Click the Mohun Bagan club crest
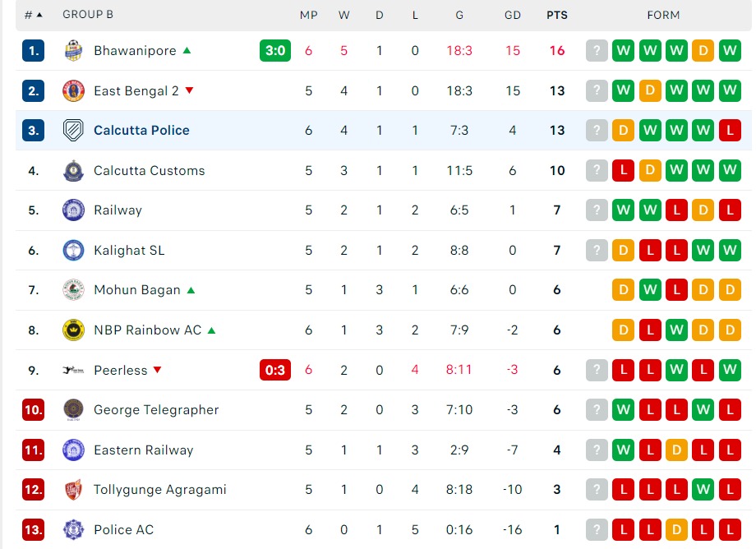This screenshot has width=756, height=549. (73, 290)
